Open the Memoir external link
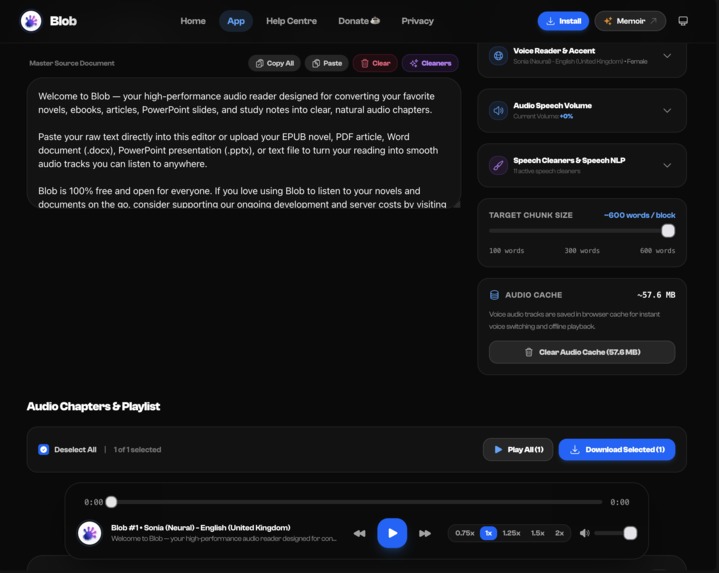 (630, 21)
